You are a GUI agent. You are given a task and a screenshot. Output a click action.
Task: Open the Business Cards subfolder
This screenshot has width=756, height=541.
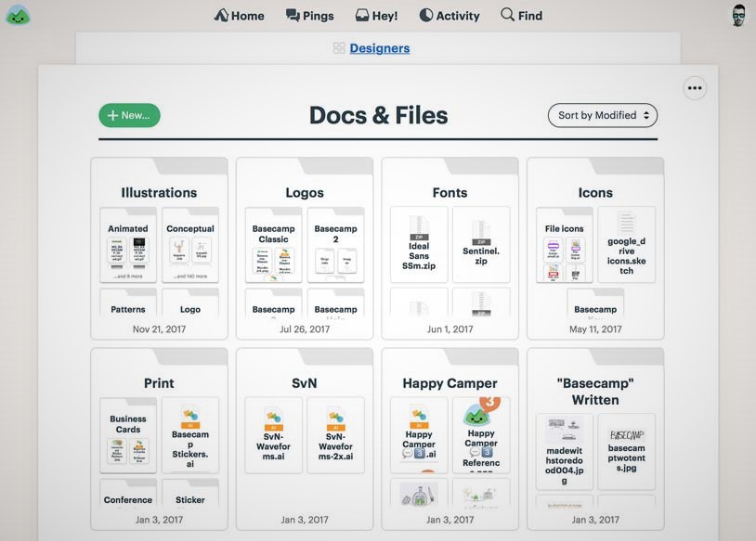click(x=128, y=435)
